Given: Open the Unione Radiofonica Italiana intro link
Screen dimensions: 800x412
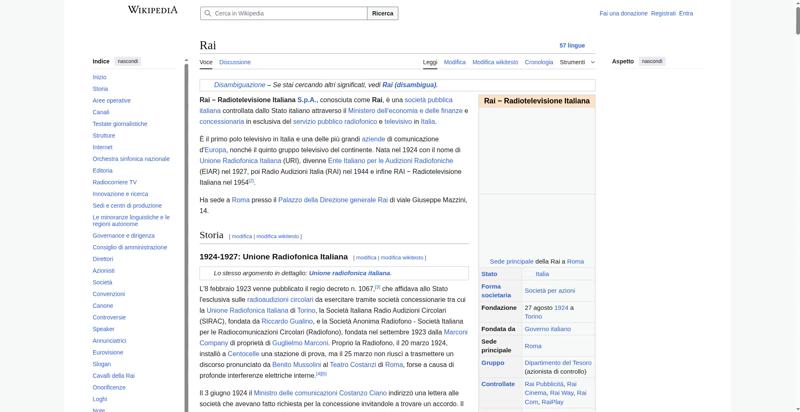Looking at the screenshot, I should [x=240, y=161].
